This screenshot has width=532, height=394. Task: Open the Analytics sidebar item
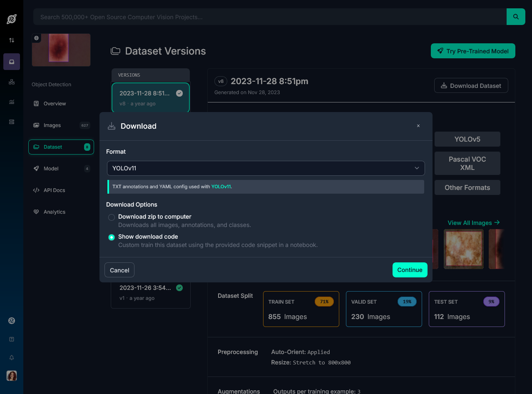(54, 212)
